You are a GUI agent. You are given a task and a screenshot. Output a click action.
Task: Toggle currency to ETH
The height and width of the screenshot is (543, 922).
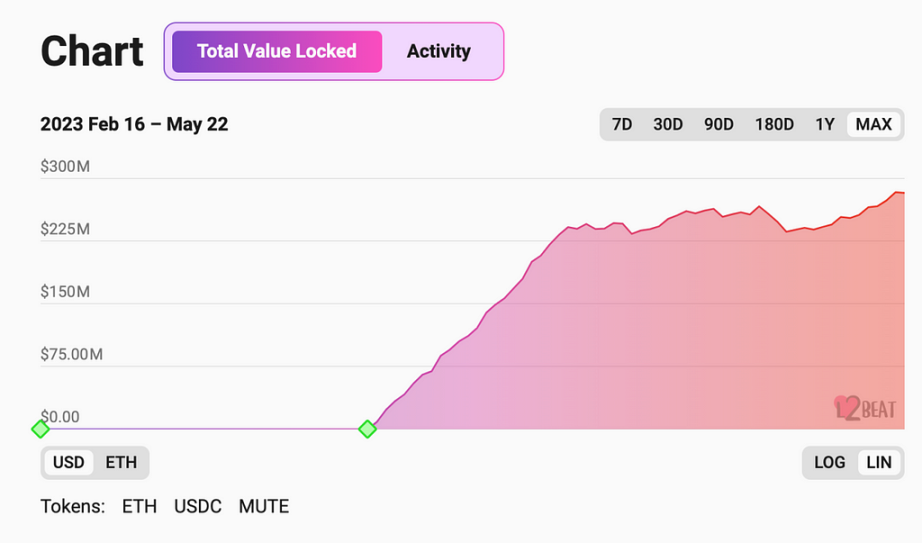(x=121, y=462)
